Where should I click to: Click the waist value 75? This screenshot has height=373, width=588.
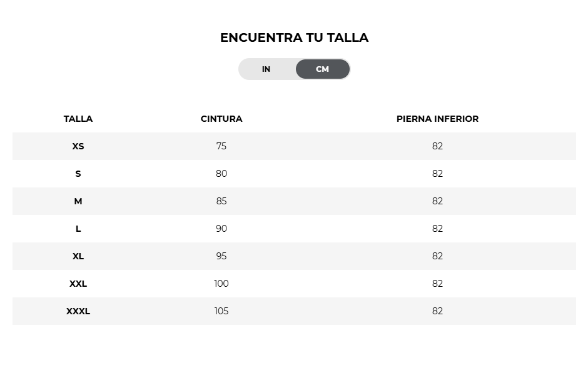[x=221, y=146]
